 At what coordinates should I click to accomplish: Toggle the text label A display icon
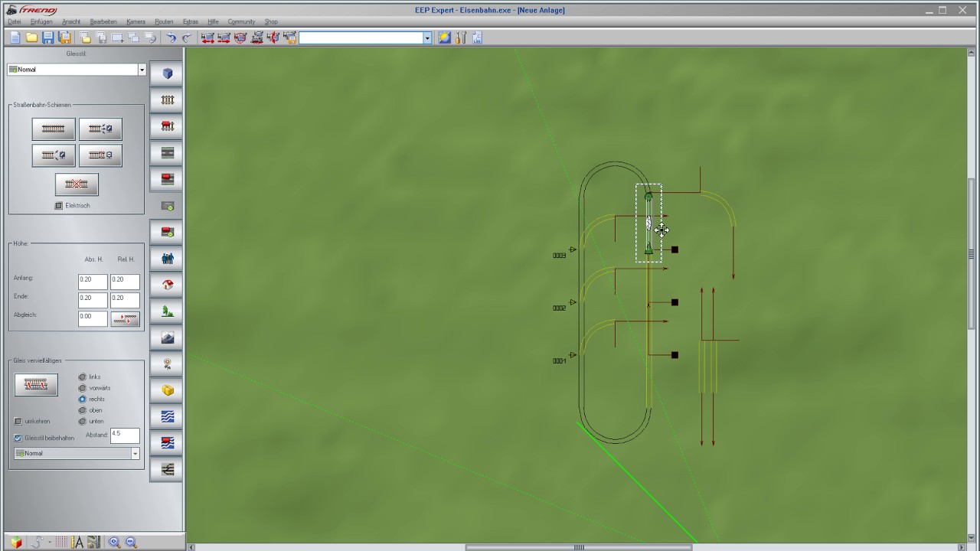(x=77, y=543)
